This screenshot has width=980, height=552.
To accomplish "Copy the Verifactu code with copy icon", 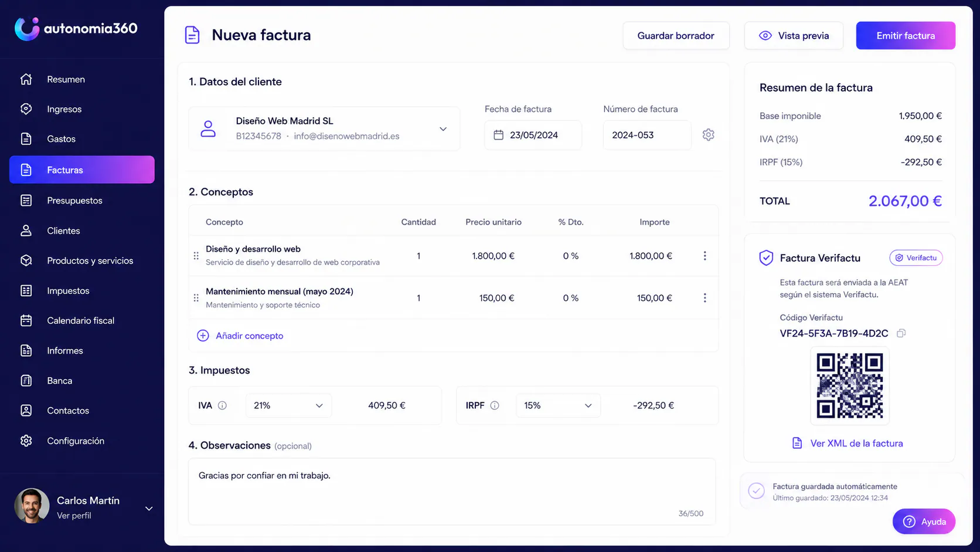I will [901, 333].
